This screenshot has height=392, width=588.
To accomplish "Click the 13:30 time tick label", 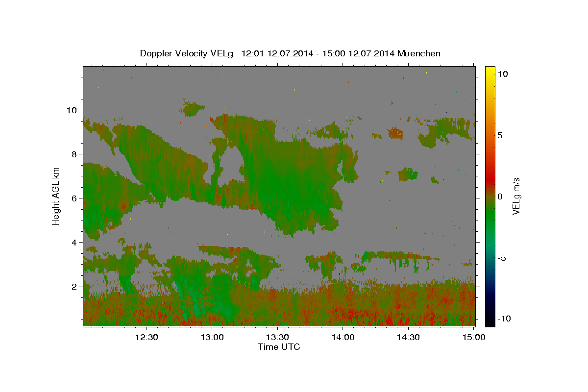I will [277, 337].
